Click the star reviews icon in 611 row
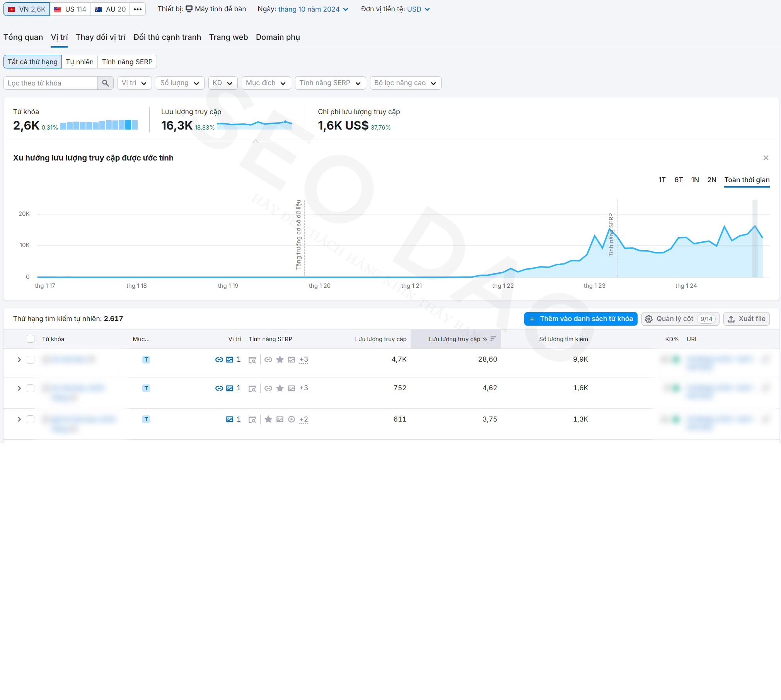 point(268,419)
